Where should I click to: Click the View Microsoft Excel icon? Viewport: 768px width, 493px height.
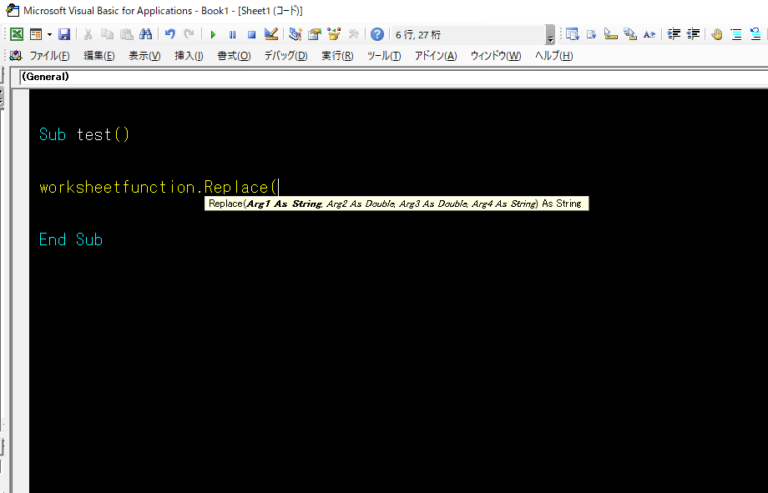[x=17, y=34]
